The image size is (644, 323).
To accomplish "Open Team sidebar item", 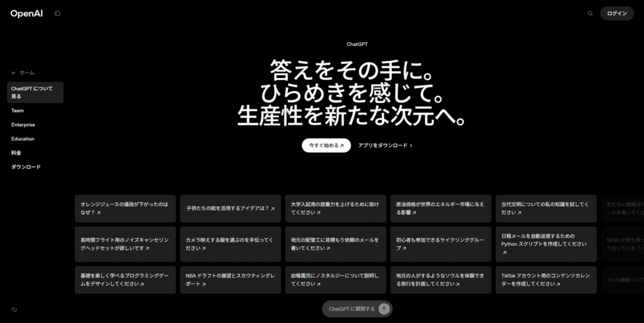I will pyautogui.click(x=18, y=111).
